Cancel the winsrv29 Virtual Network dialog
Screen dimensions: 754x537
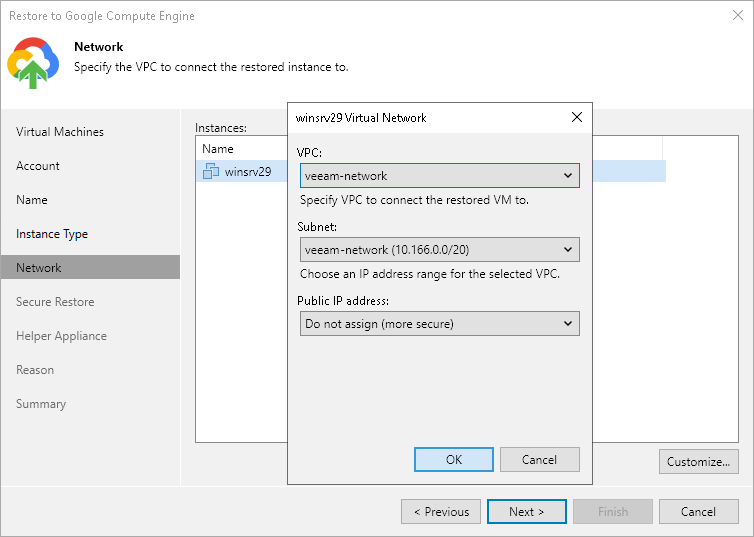coord(540,460)
